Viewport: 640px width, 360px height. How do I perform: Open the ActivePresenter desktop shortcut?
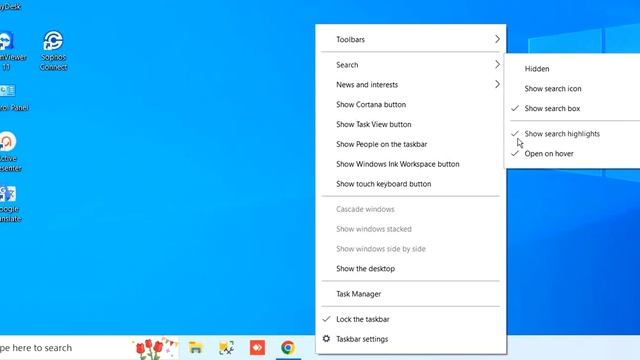10,151
